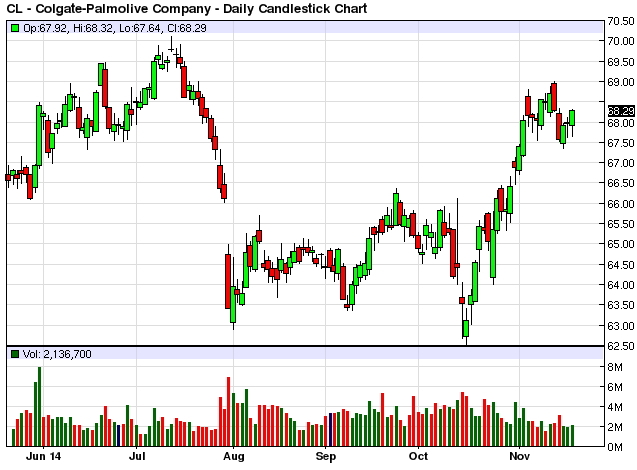The height and width of the screenshot is (470, 637).
Task: Click the 'Aug' date axis label
Action: coord(234,456)
